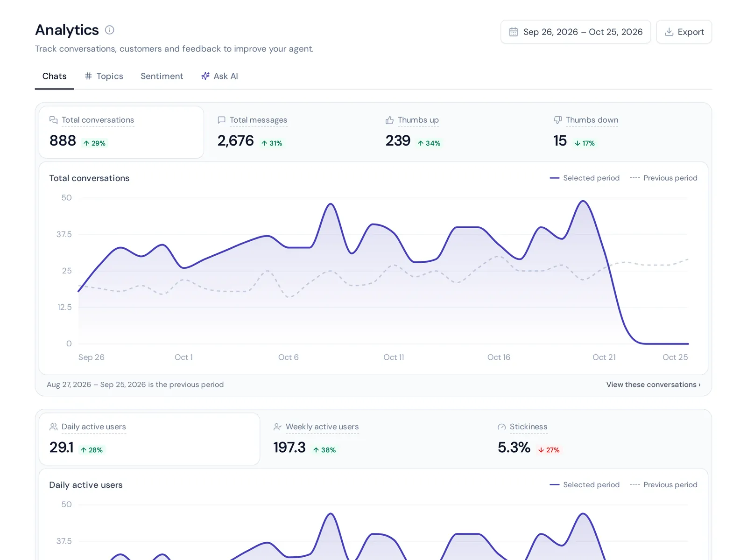Click the 38% badge on Weekly active users
The image size is (747, 560).
(x=324, y=450)
